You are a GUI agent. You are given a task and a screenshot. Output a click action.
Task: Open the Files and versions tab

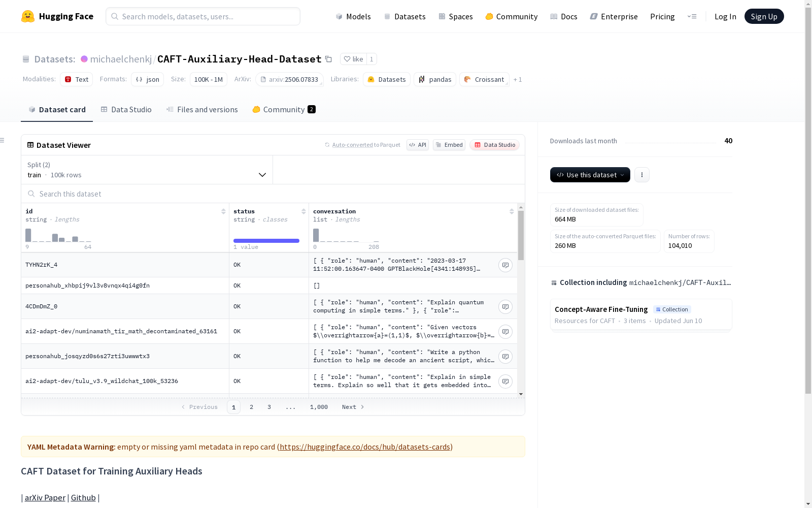click(x=202, y=110)
